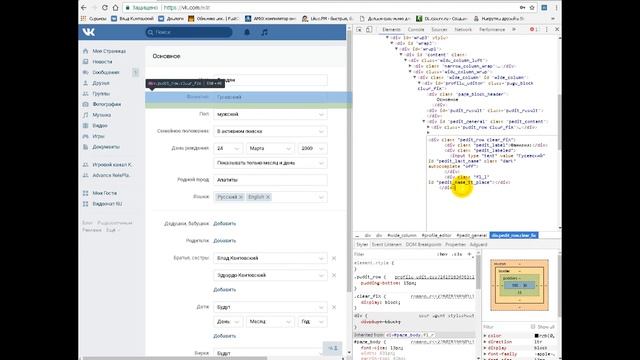The image size is (640, 360).
Task: Remove sibling Влад Колтовской with X
Action: tap(334, 258)
